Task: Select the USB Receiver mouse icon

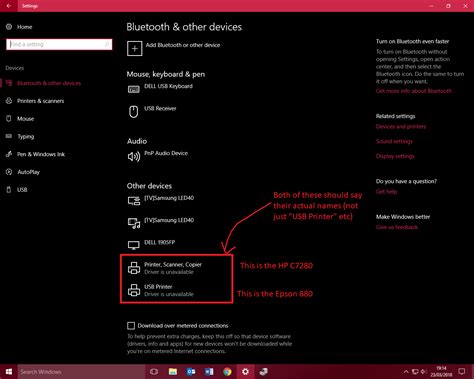Action: pos(134,112)
